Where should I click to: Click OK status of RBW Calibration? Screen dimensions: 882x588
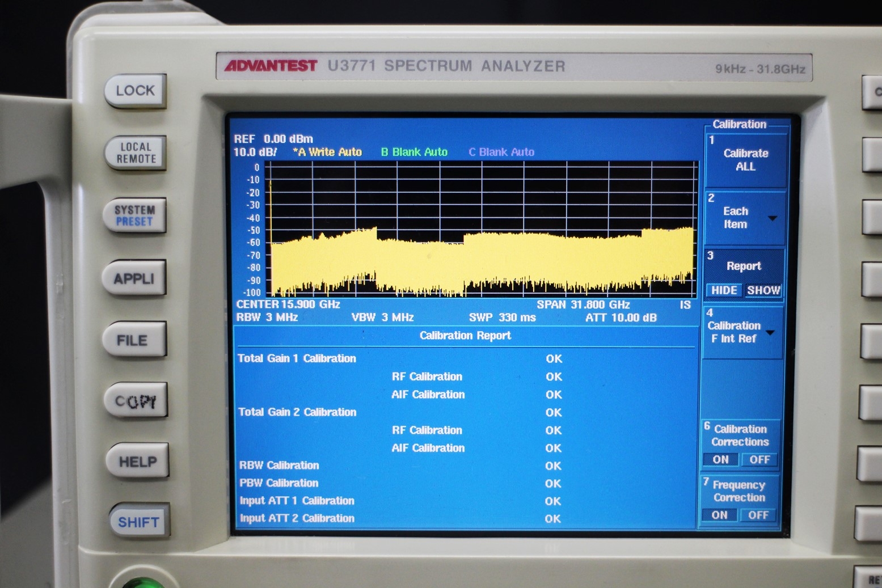(x=553, y=466)
